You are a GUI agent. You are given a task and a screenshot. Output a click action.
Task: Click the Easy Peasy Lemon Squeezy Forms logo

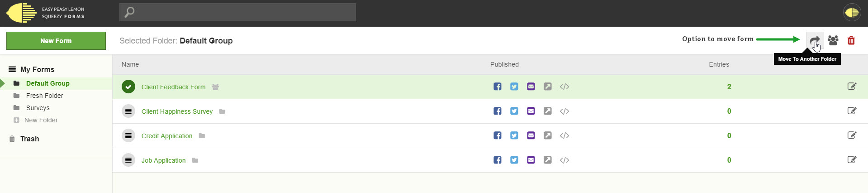point(46,13)
